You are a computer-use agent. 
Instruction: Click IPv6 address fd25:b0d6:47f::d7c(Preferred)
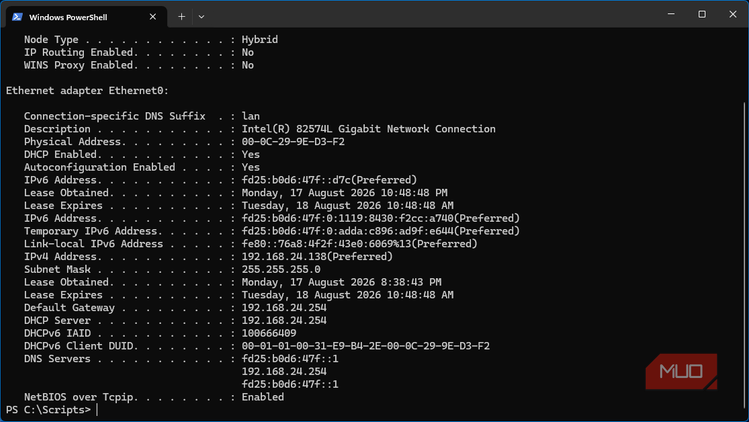(329, 180)
